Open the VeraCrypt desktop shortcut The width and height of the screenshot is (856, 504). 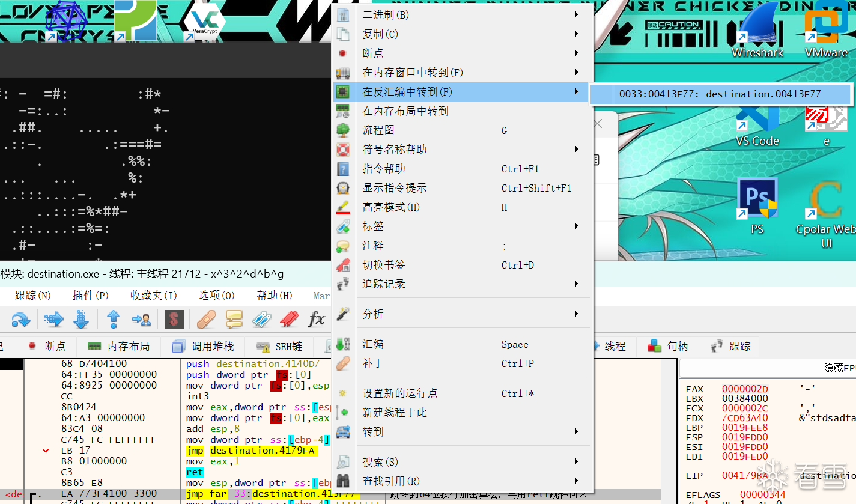204,22
